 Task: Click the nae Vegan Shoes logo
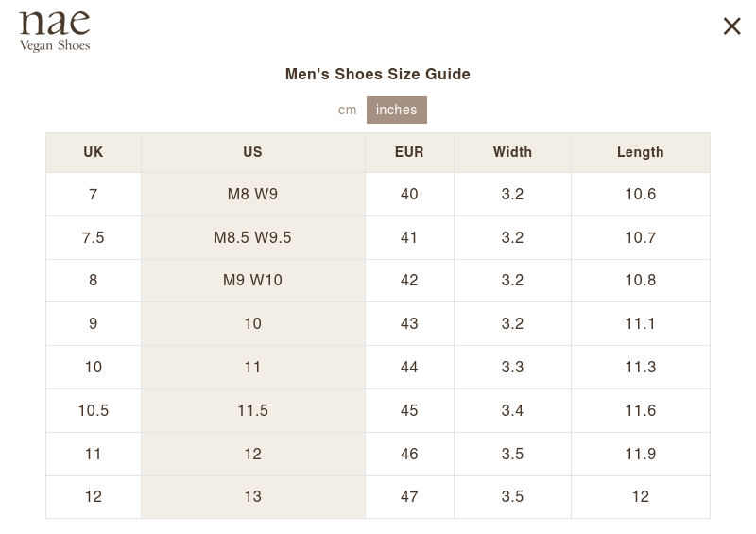tap(55, 31)
